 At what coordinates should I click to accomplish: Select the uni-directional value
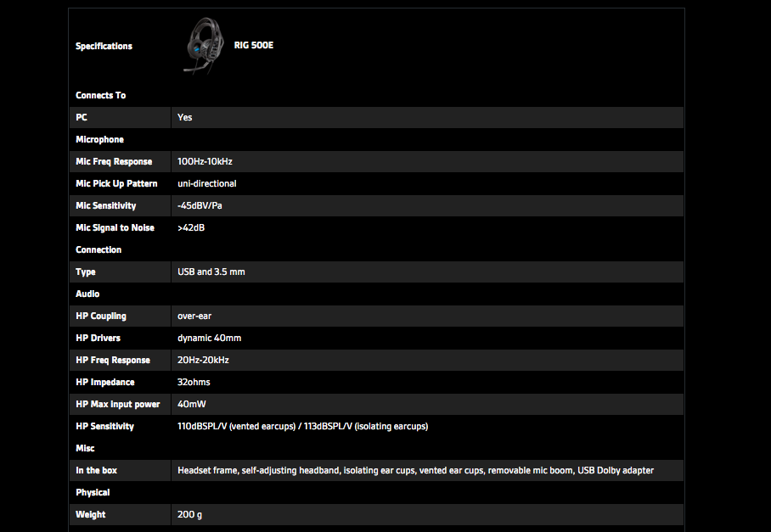click(x=207, y=184)
